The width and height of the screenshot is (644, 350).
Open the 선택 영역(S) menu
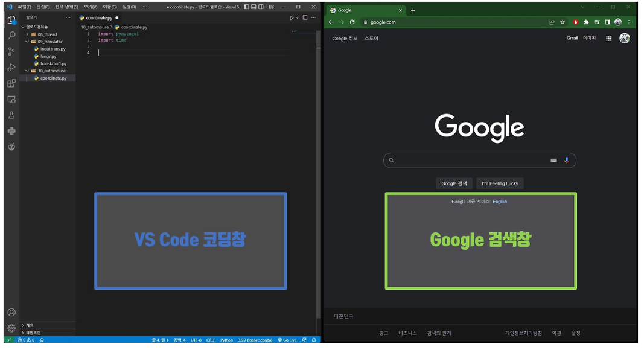(66, 7)
